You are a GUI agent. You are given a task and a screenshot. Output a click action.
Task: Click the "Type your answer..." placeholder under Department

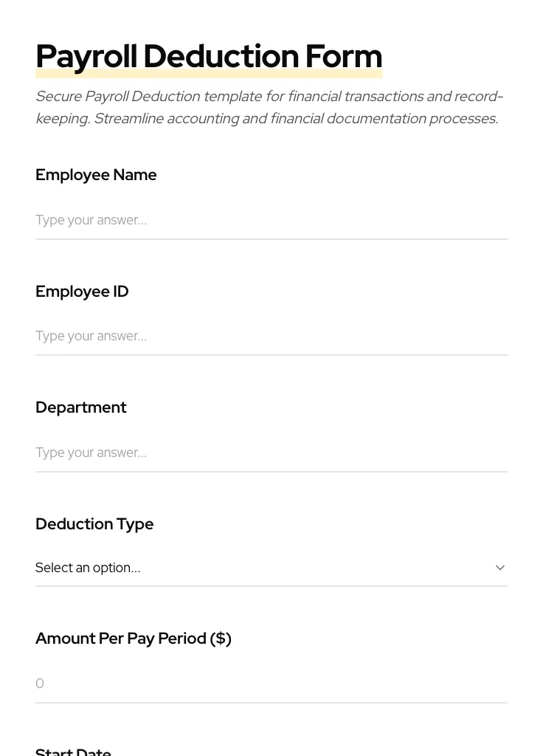91,453
